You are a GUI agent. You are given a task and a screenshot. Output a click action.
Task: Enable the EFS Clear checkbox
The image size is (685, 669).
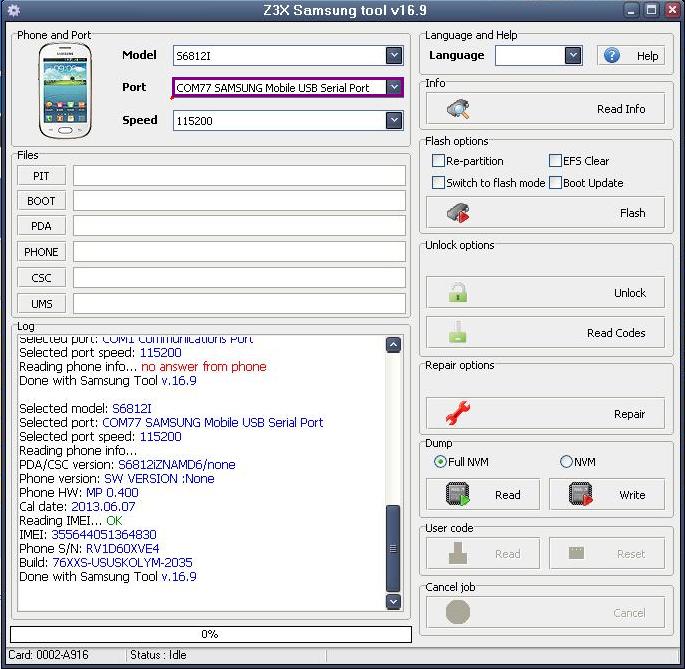[555, 161]
